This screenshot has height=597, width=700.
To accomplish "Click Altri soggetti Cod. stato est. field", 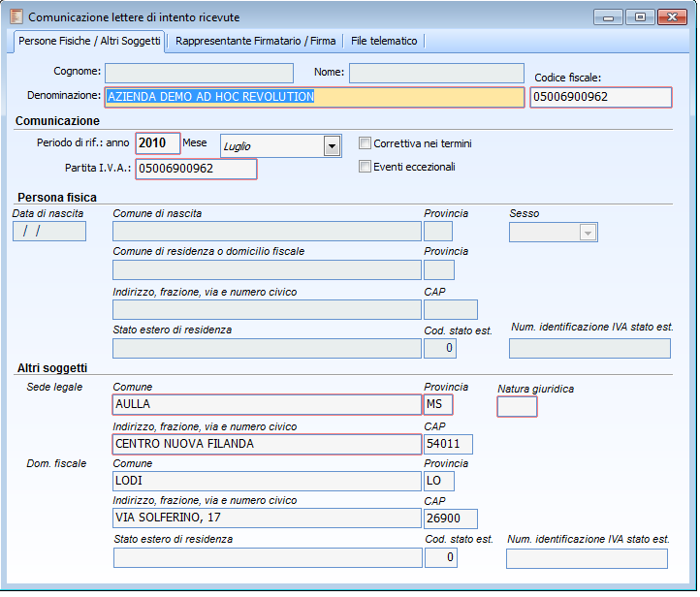I will (441, 558).
